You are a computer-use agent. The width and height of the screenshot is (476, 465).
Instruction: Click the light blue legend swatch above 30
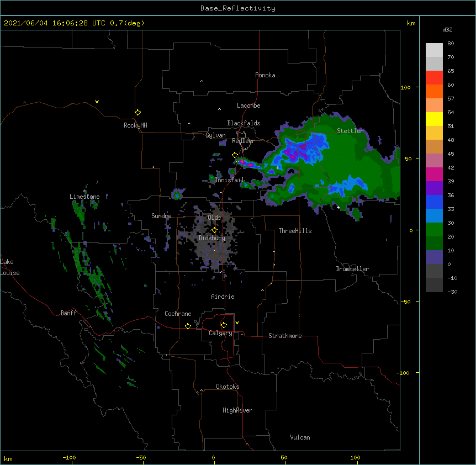pos(434,215)
